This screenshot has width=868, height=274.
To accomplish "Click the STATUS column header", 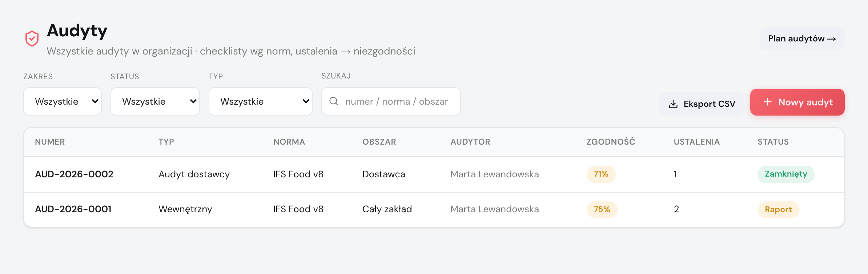I will (773, 142).
